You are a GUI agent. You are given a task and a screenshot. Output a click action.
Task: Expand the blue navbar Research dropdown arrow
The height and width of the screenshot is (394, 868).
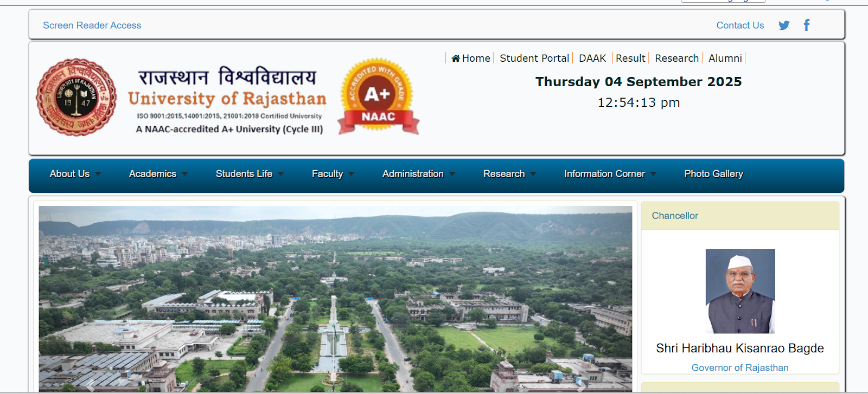(x=533, y=174)
